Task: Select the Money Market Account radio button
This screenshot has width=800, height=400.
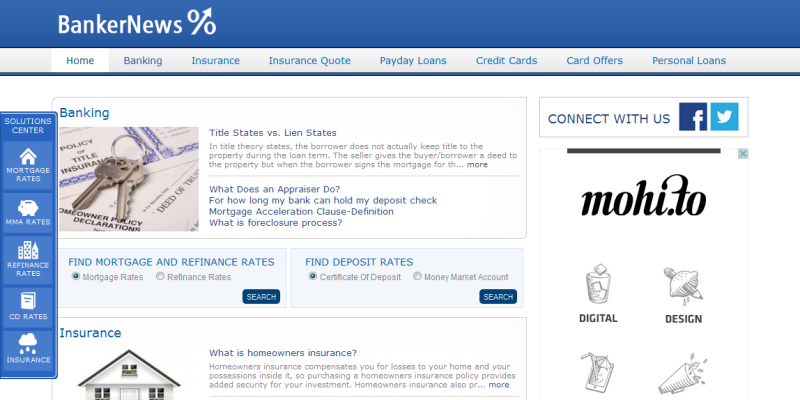Action: point(417,277)
